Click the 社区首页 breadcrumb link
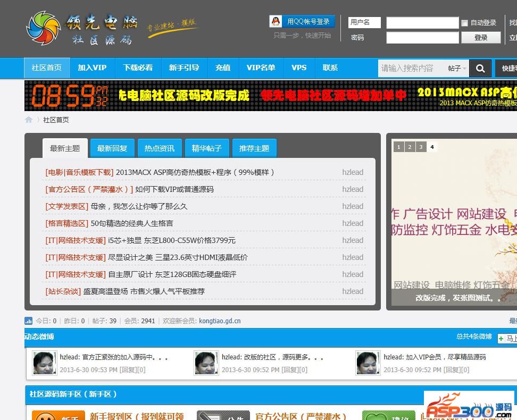The width and height of the screenshot is (517, 420). [56, 120]
